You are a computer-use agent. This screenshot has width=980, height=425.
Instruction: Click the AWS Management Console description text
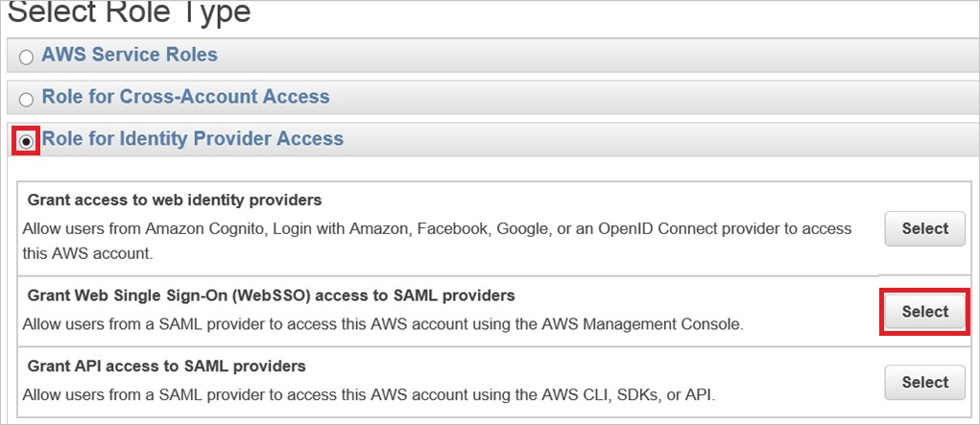point(382,324)
